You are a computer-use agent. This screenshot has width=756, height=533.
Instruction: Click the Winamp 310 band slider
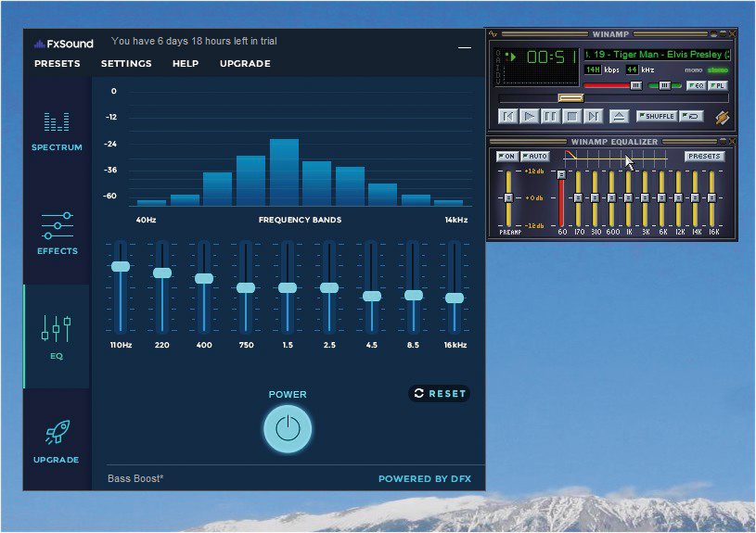pos(595,198)
